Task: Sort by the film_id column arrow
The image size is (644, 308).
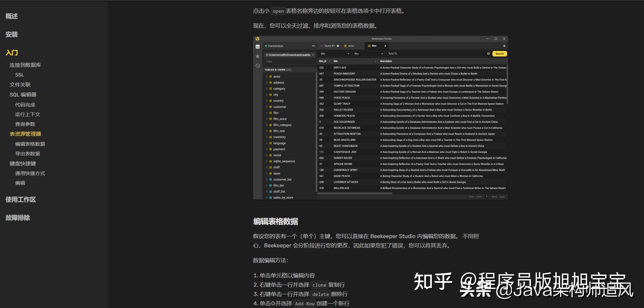Action: pos(329,61)
